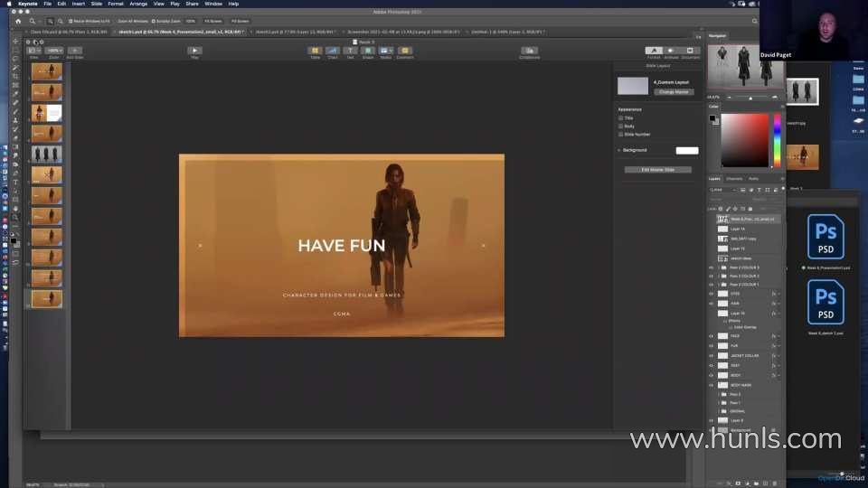Open Photoshop search icon at top right
The width and height of the screenshot is (868, 488).
pos(754,21)
